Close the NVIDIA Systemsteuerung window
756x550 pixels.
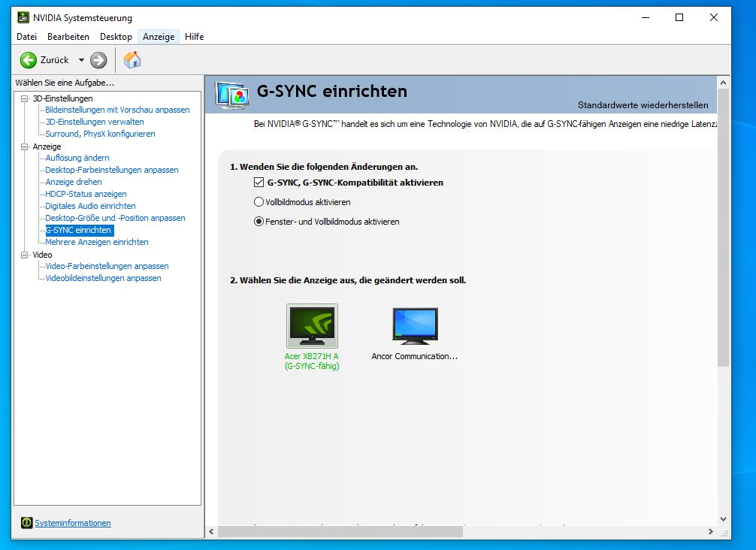(714, 18)
